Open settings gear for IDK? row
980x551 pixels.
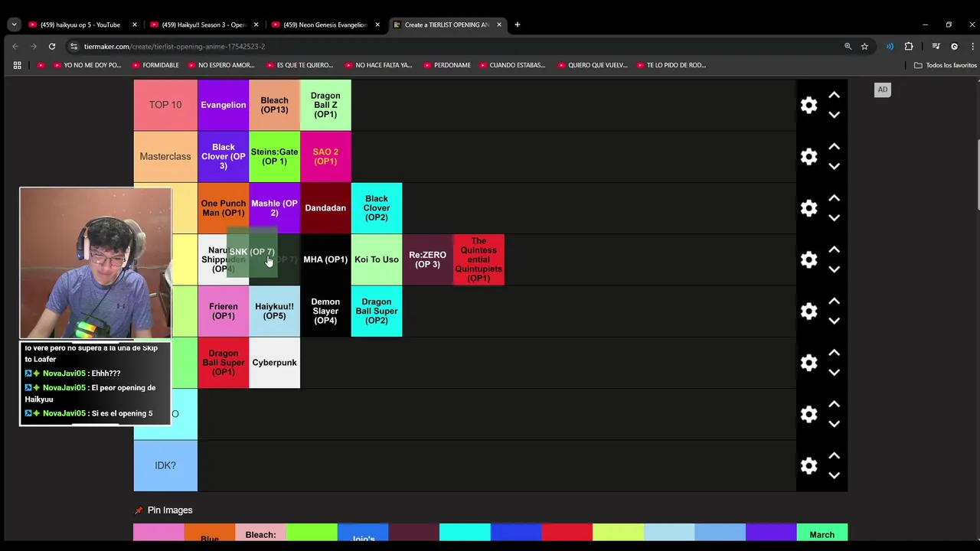[808, 466]
